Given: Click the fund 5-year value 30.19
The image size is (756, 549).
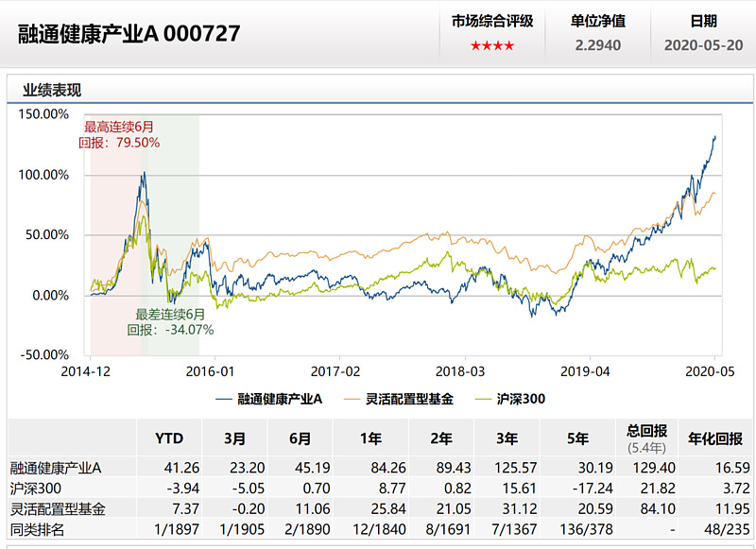Looking at the screenshot, I should 595,468.
